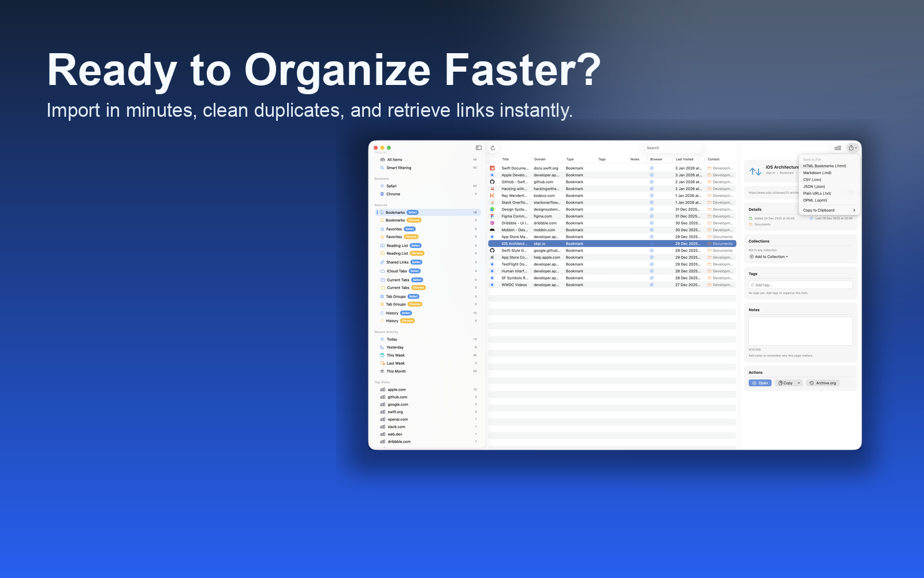924x578 pixels.
Task: Open Tab Groups for Safari
Action: (x=396, y=296)
